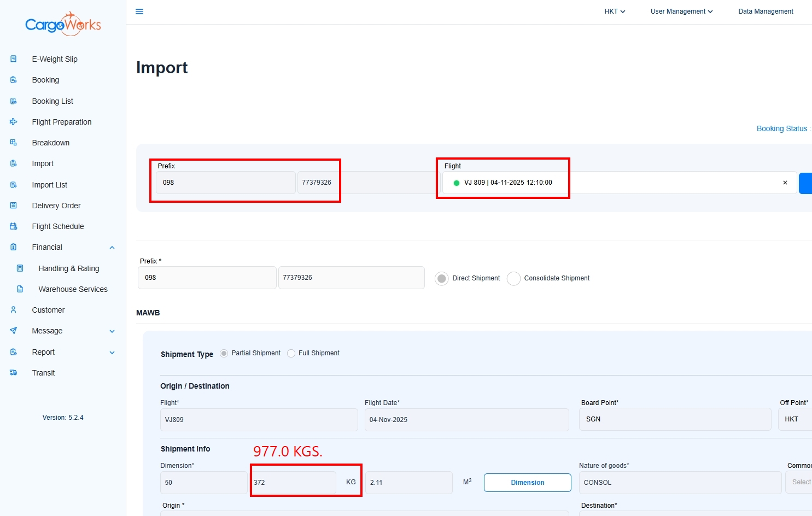Image resolution: width=812 pixels, height=516 pixels.
Task: Click the E-Weight Slip sidebar icon
Action: pyautogui.click(x=14, y=59)
